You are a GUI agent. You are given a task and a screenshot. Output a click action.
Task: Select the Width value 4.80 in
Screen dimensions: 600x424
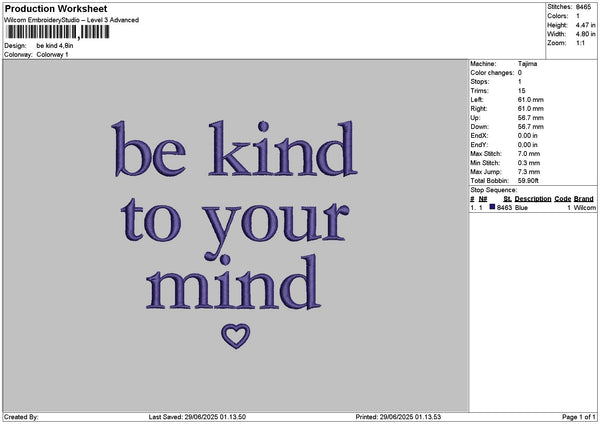point(585,34)
